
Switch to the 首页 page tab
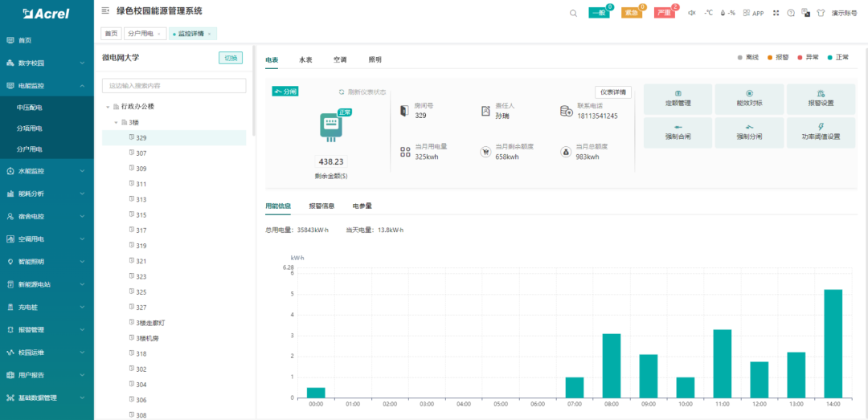(111, 34)
